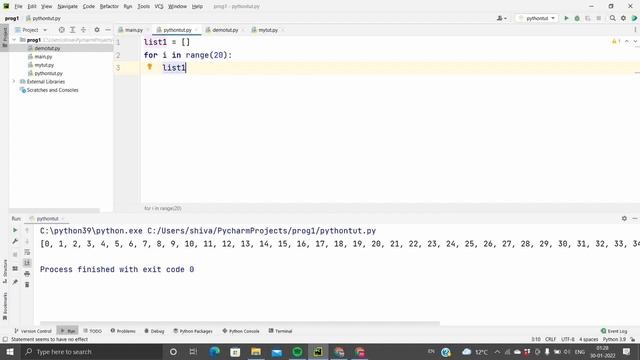Screen dimensions: 640x360
Task: Click the JetBrains Space/Toolbox icon at the far right of the top toolbar
Action: click(634, 18)
